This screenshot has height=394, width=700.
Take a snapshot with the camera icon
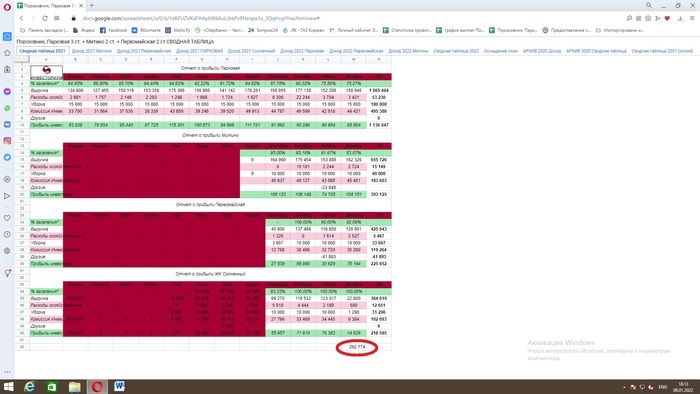click(x=648, y=18)
